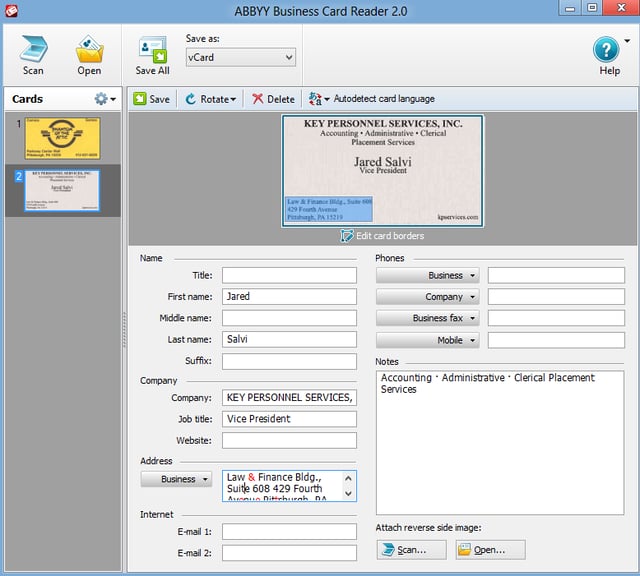Image resolution: width=640 pixels, height=576 pixels.
Task: Focus the E-mail 2 field
Action: pyautogui.click(x=289, y=553)
